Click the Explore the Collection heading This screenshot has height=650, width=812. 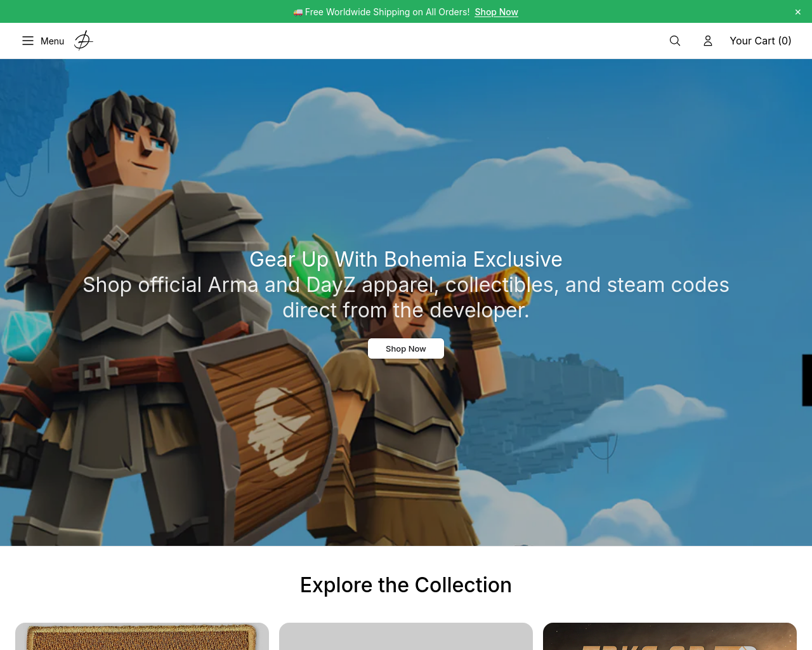406,585
